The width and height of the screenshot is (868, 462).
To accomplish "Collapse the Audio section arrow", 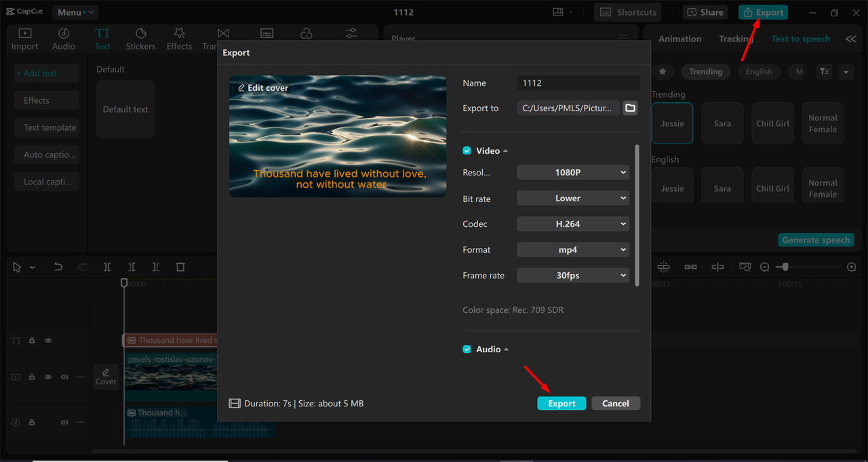I will (x=506, y=350).
